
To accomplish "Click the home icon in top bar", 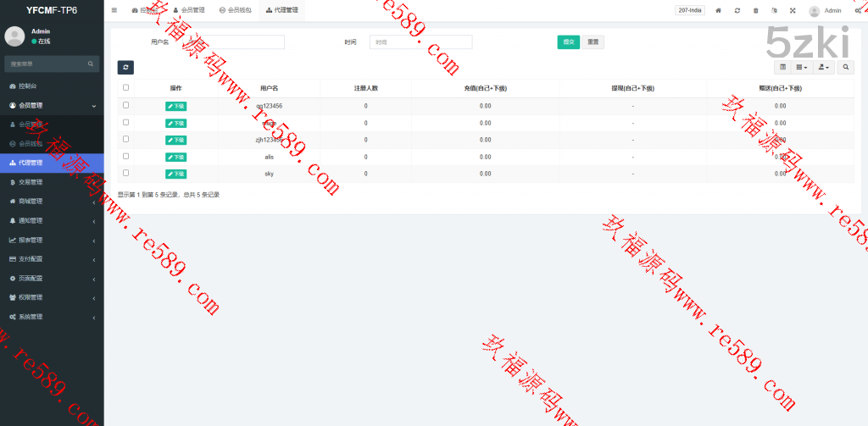I will [x=719, y=10].
